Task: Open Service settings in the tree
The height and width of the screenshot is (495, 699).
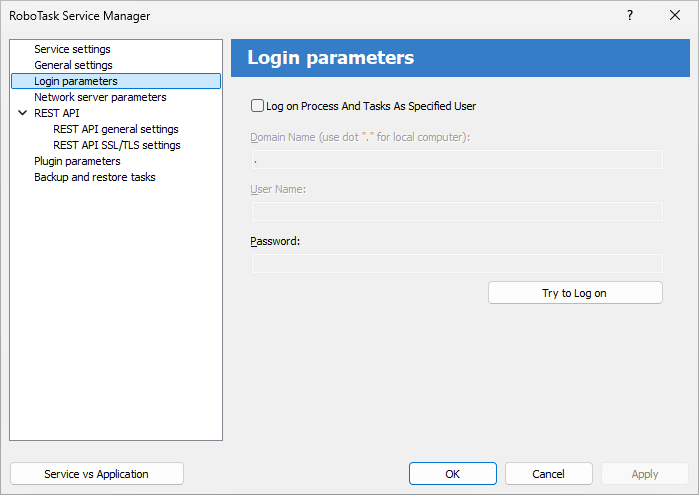Action: [72, 49]
